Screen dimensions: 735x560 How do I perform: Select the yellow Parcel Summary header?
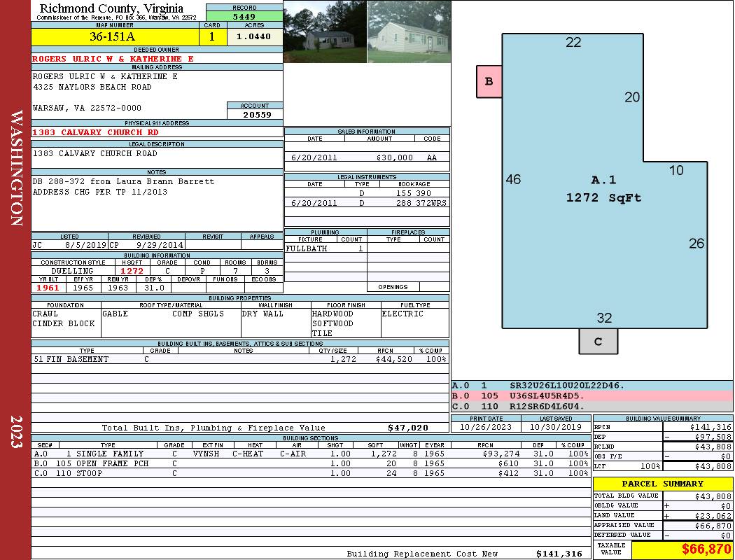[x=662, y=484]
